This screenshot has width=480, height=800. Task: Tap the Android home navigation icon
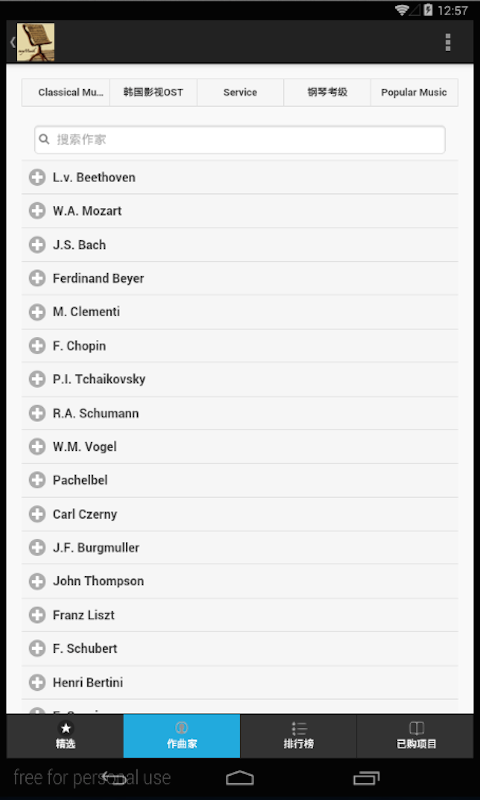point(240,778)
